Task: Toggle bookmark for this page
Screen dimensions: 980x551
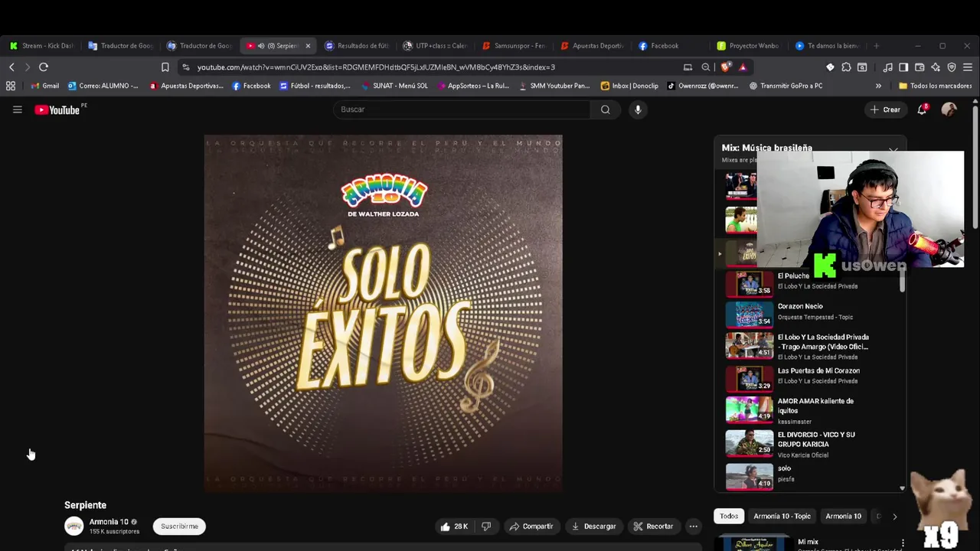Action: [x=165, y=67]
